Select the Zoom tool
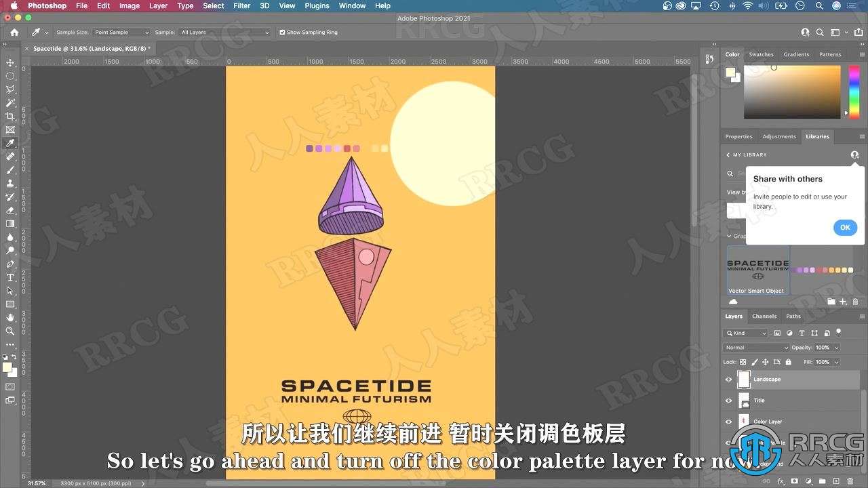The width and height of the screenshot is (868, 488). [x=10, y=331]
